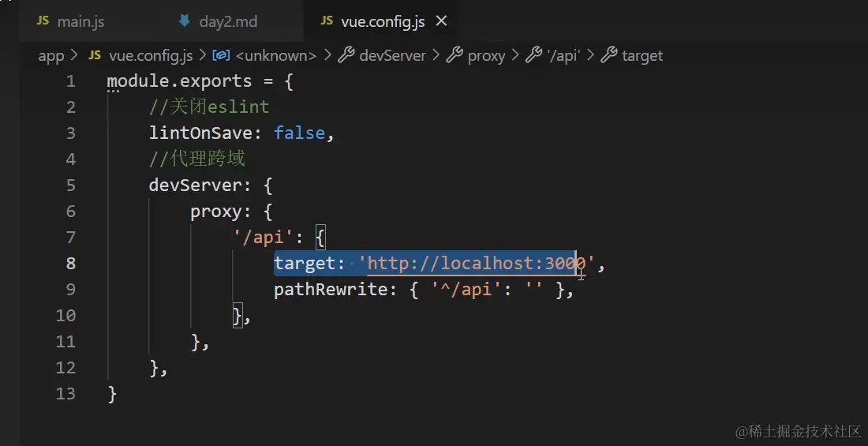Click the JS icon on main.js tab
Screen dimensions: 868x446
[43, 21]
